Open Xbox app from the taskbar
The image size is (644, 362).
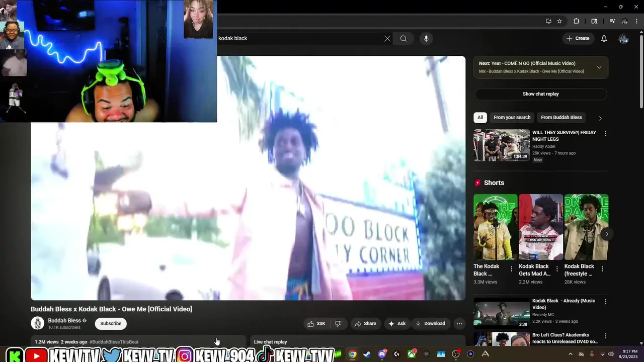pos(412,354)
